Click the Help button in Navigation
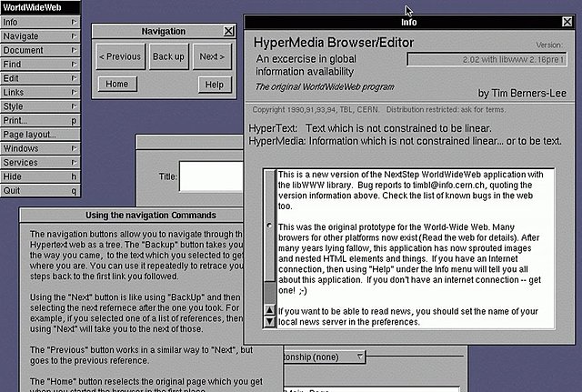This screenshot has height=392, width=582. tap(215, 85)
